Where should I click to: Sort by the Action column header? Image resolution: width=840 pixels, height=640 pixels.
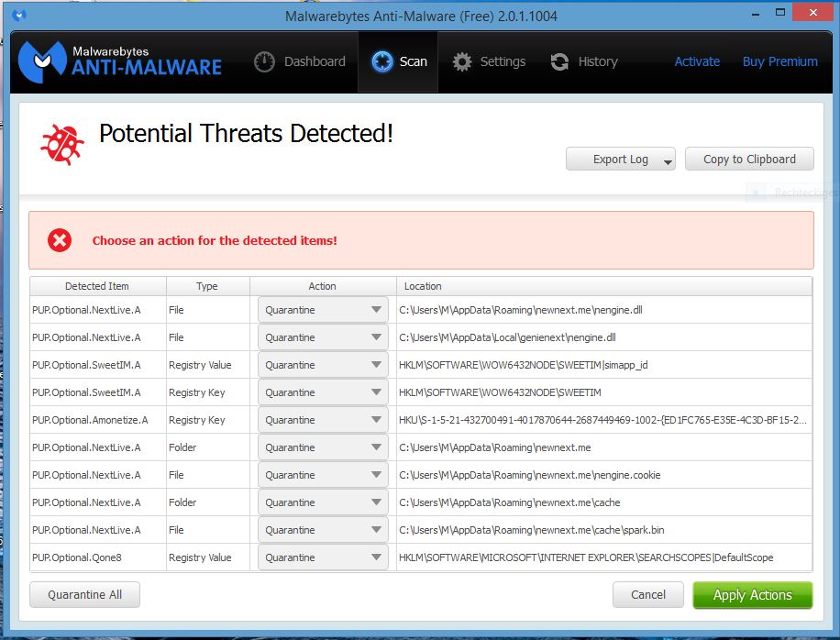pyautogui.click(x=323, y=286)
